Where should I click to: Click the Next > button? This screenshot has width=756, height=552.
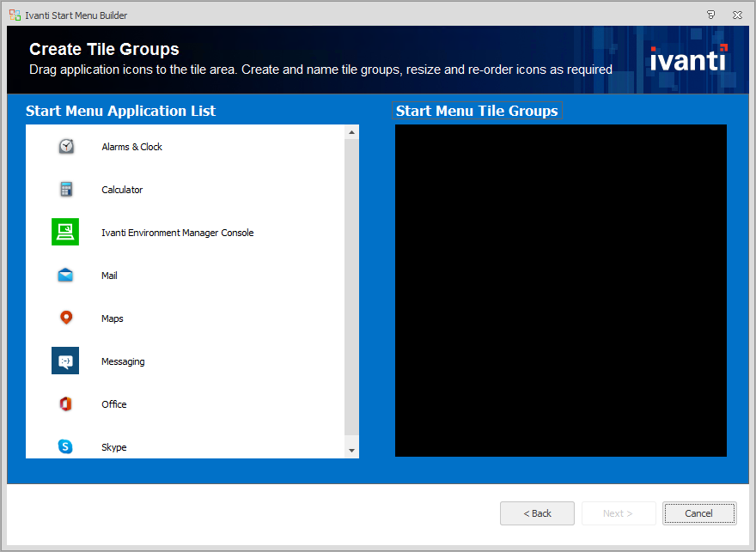[619, 513]
